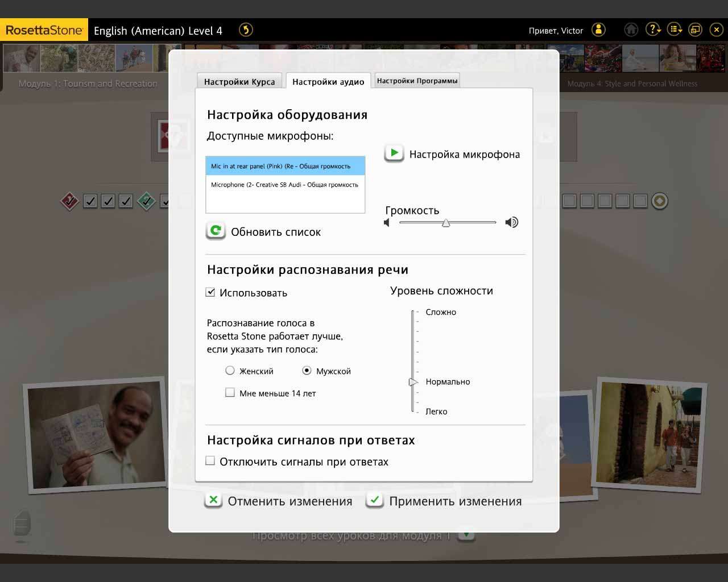This screenshot has width=728, height=582.
Task: Open the user profile icon next to Victor
Action: pyautogui.click(x=598, y=30)
